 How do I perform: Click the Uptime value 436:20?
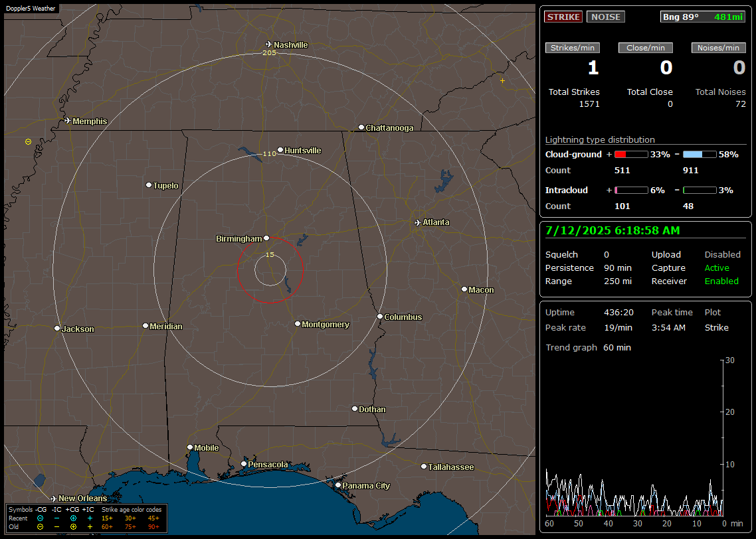[x=618, y=313]
